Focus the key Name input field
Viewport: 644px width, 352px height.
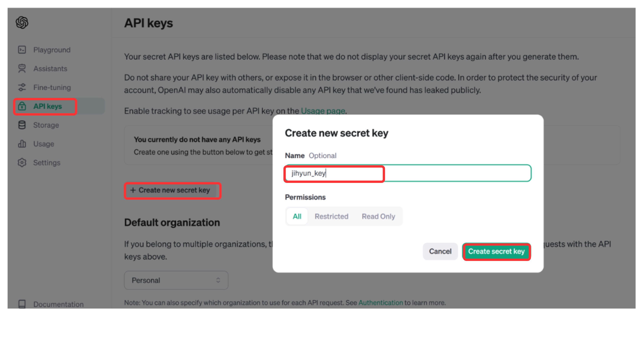pyautogui.click(x=408, y=173)
